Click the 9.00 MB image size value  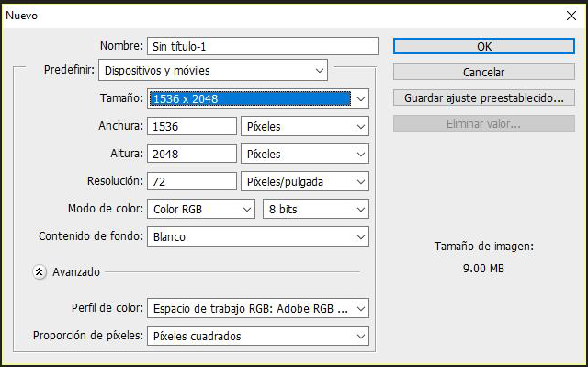click(x=483, y=269)
